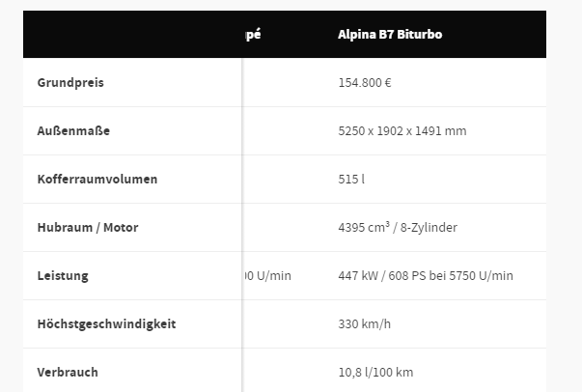Select the Grundpreis row label
Screen dimensions: 582x392
tap(70, 82)
